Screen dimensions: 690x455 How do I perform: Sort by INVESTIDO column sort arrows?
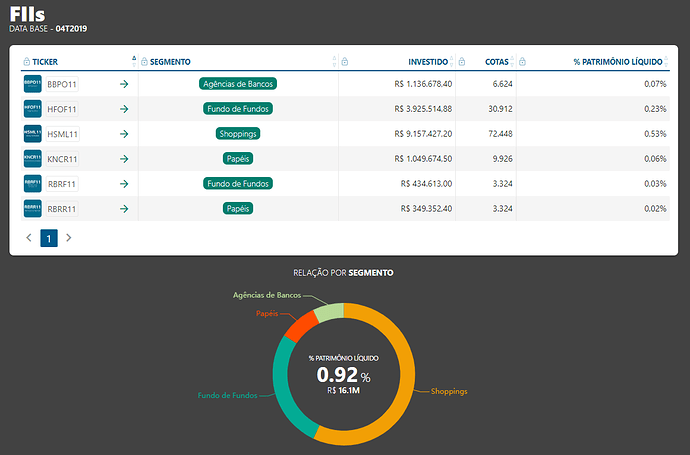(451, 62)
